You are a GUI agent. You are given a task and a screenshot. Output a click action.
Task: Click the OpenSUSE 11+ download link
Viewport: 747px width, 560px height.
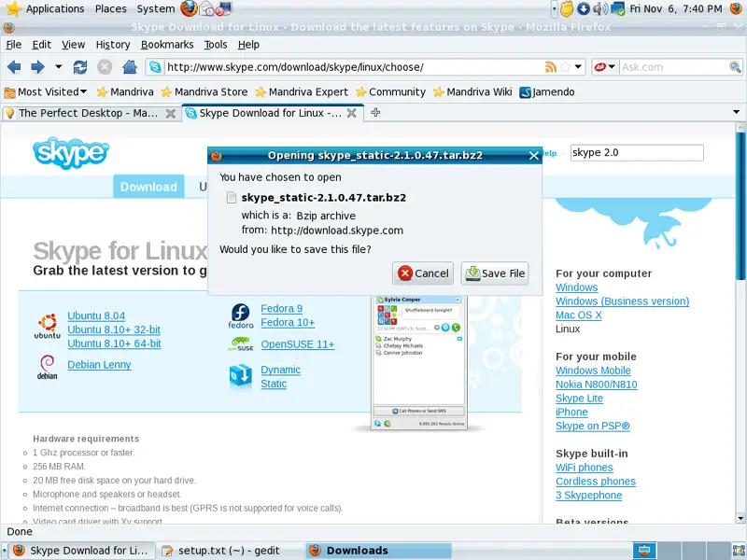(298, 344)
